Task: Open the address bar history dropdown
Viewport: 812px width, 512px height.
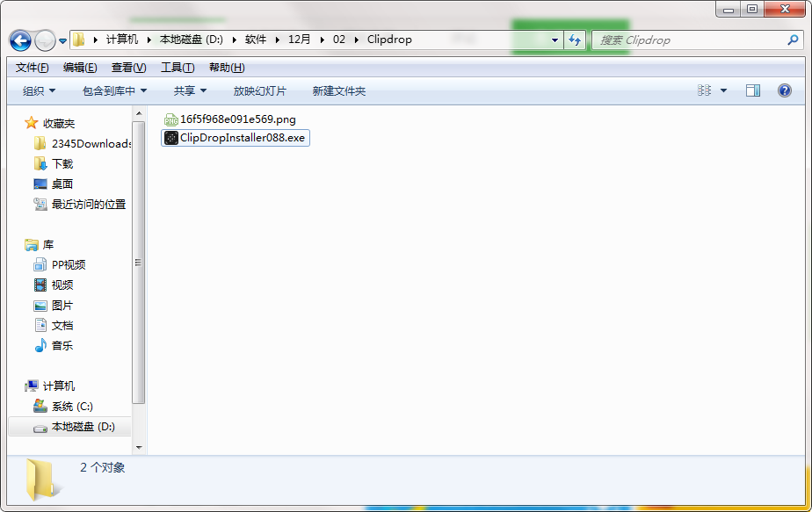Action: [x=555, y=40]
